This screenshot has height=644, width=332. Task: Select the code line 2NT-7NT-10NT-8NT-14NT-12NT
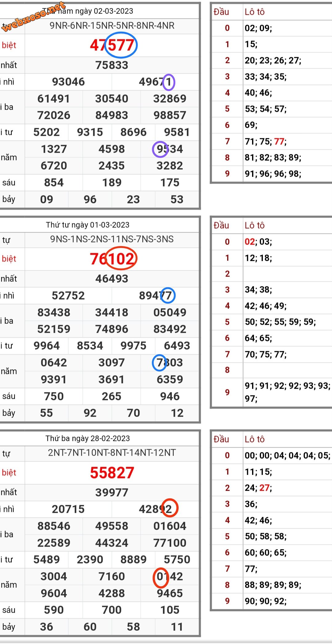click(x=112, y=453)
